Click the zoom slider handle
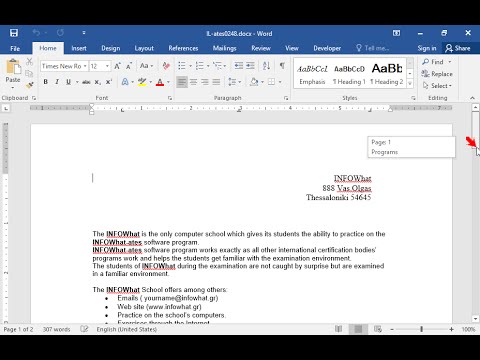The height and width of the screenshot is (360, 480). pyautogui.click(x=422, y=329)
